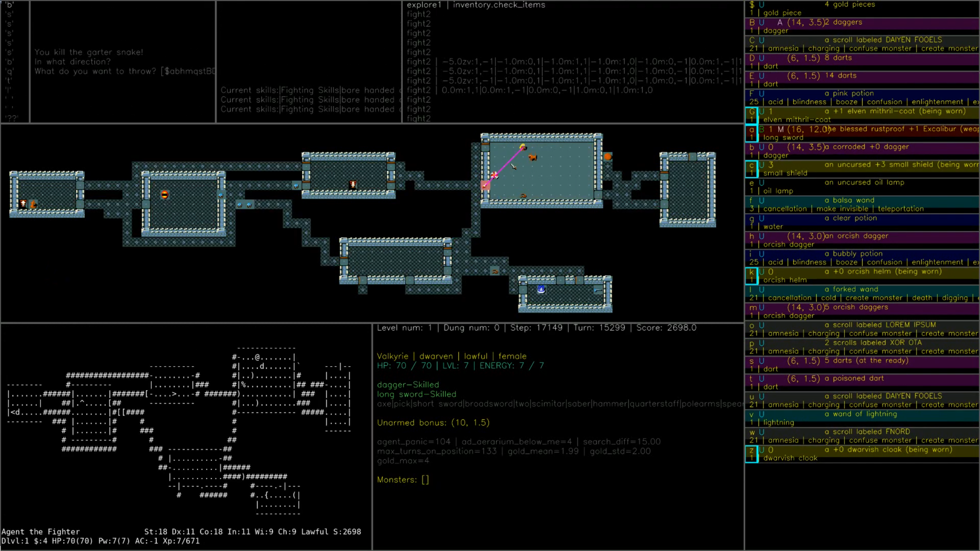The image size is (980, 551).
Task: Click scroll labeled LOREM IPSUM
Action: coord(862,329)
